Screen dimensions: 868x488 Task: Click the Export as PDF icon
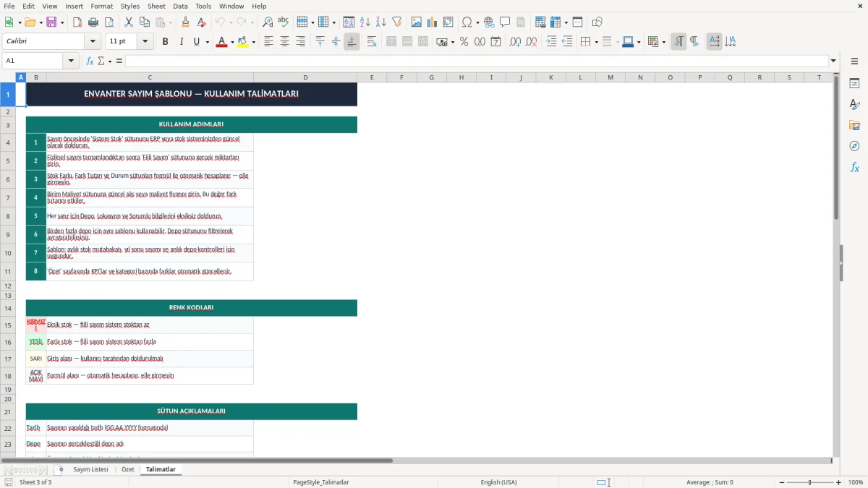click(77, 22)
